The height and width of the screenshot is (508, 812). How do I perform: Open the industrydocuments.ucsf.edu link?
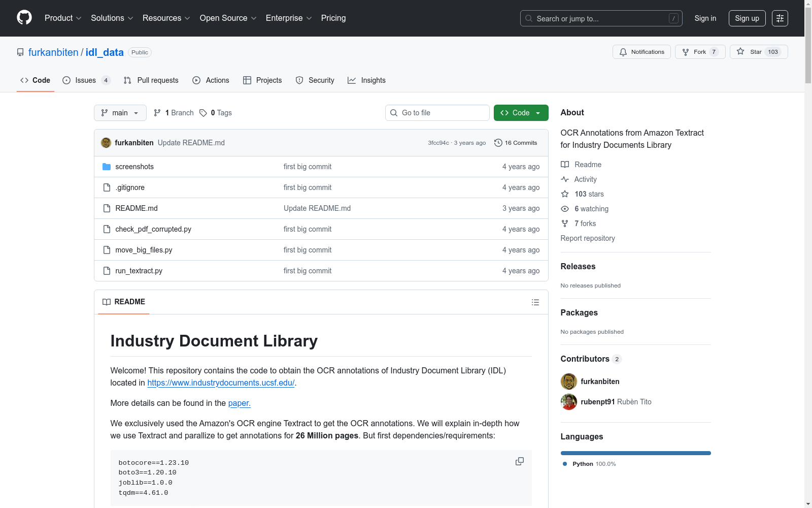221,383
